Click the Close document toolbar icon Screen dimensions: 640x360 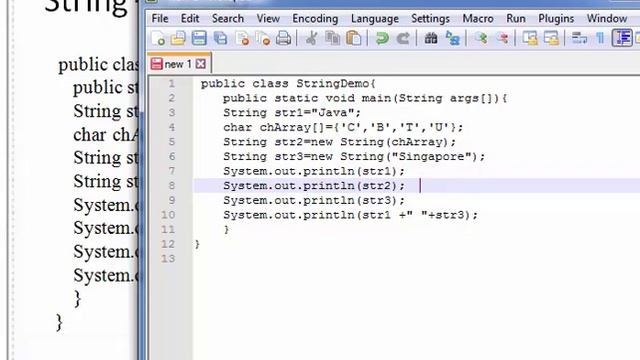(x=243, y=38)
